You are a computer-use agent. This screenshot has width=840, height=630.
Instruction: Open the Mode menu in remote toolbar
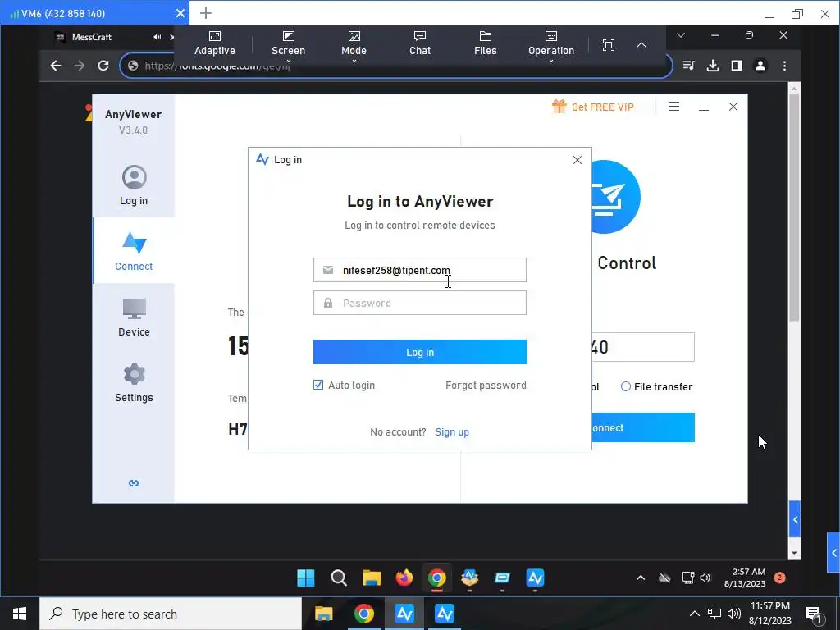pos(354,44)
